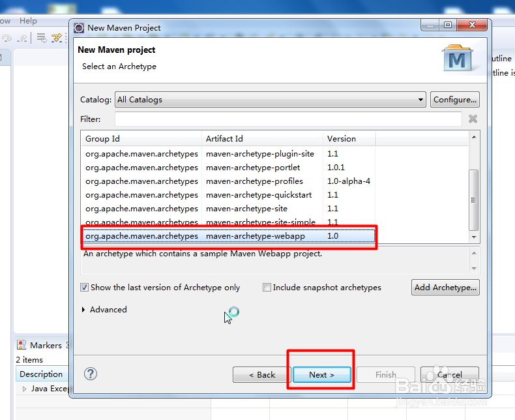Click the archetype list scrollbar thumb
515x420 pixels.
[x=474, y=200]
